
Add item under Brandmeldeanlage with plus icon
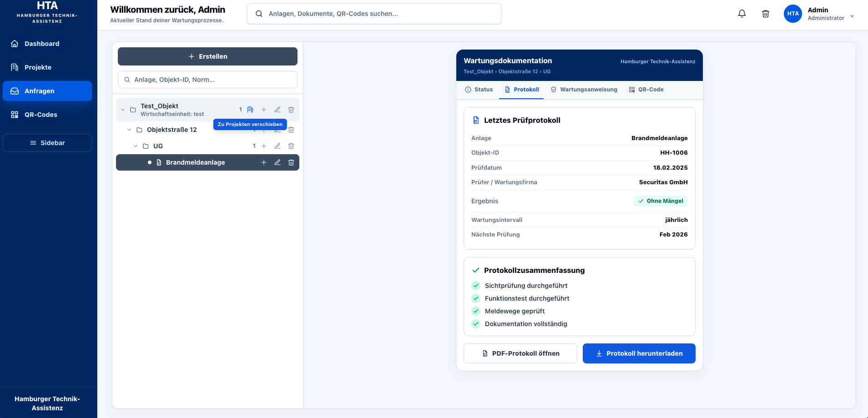pyautogui.click(x=264, y=162)
